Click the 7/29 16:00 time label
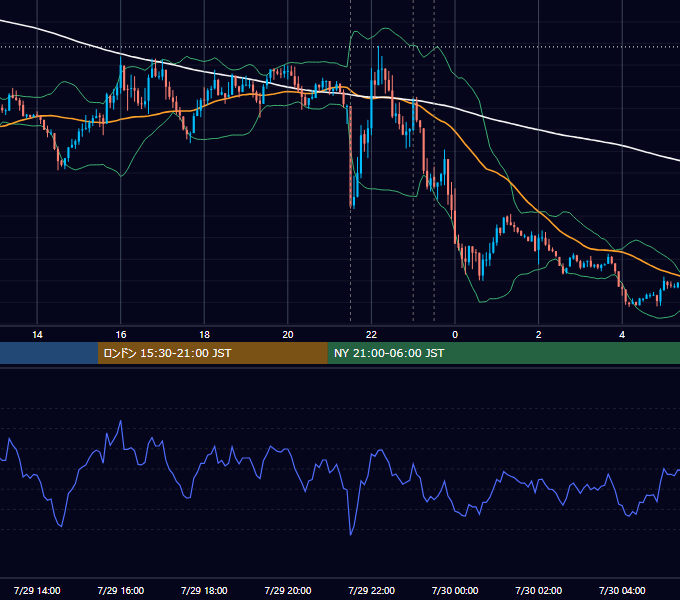Image resolution: width=680 pixels, height=600 pixels. coord(121,590)
